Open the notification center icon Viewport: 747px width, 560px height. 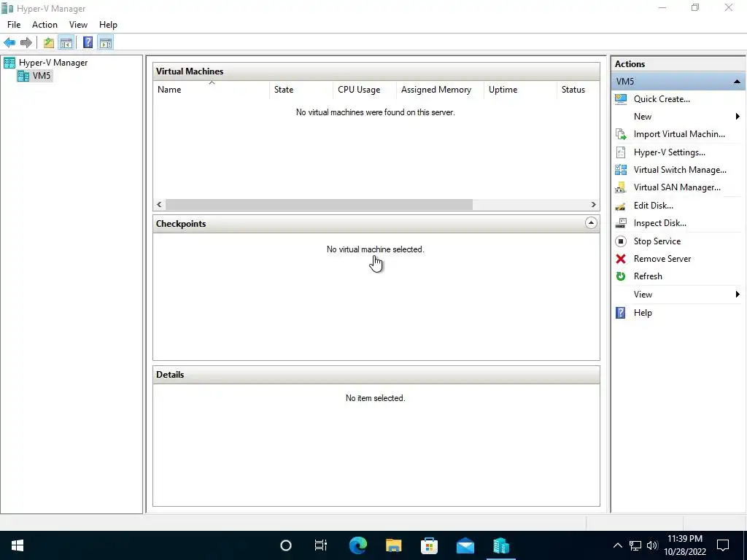(723, 545)
